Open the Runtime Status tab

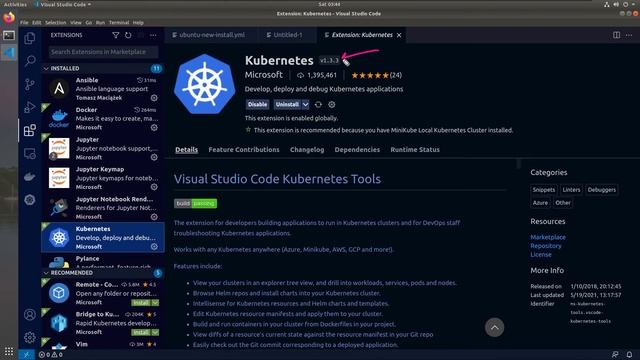tap(415, 150)
